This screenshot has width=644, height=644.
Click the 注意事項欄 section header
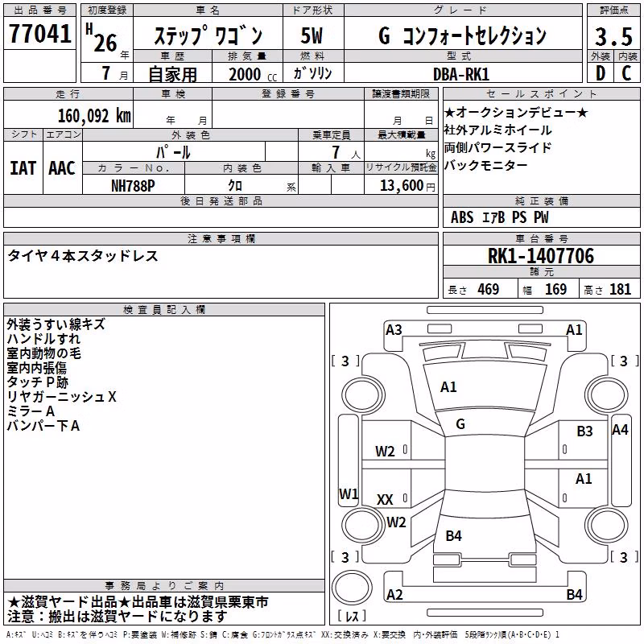[221, 238]
